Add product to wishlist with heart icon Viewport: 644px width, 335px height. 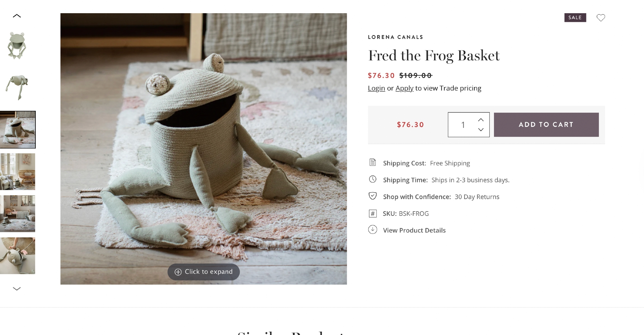click(601, 18)
